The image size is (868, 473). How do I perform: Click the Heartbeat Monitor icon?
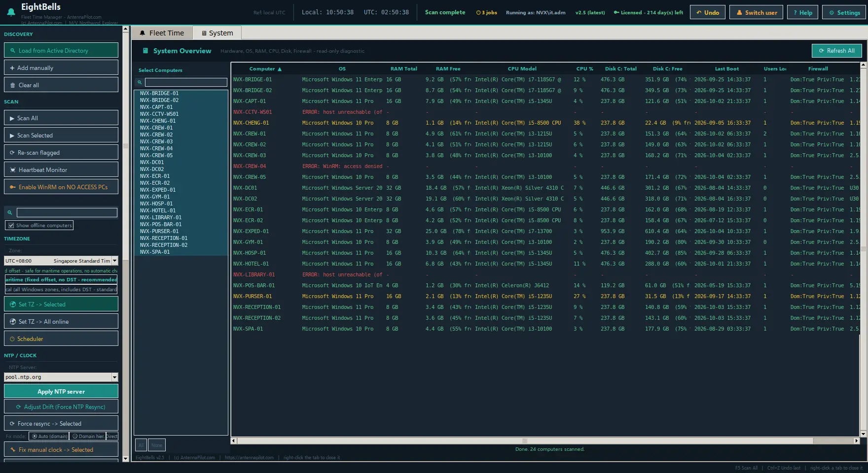[x=13, y=170]
